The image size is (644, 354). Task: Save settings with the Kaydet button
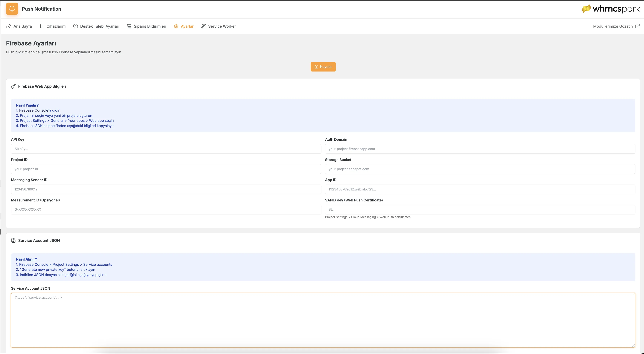point(323,67)
